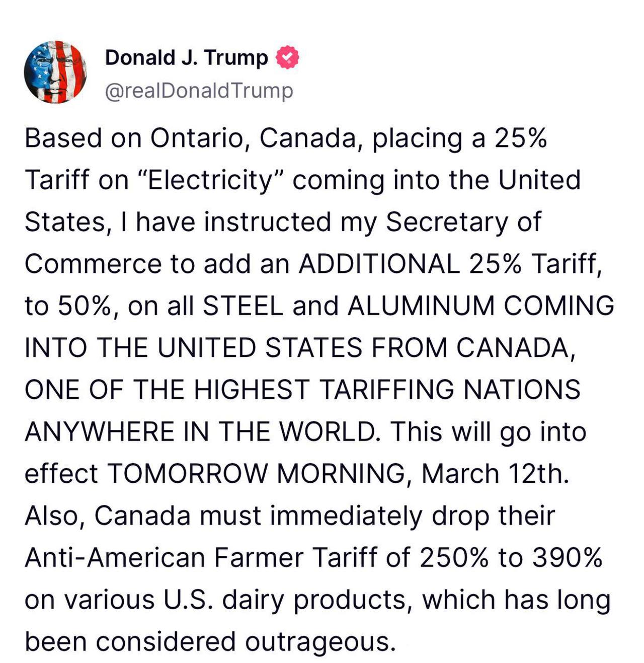Click the phrase "TOMORROW MORNING"
Image resolution: width=644 pixels, height=663 pixels.
257,474
